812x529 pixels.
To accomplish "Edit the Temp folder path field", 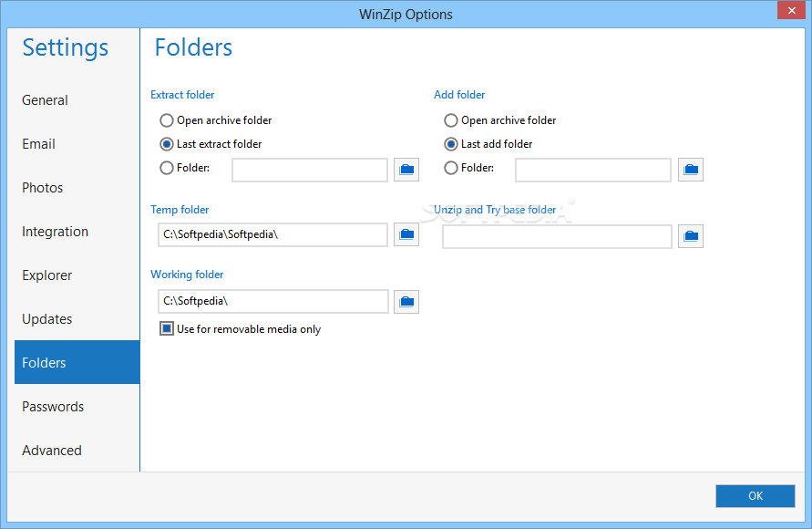I will [272, 234].
